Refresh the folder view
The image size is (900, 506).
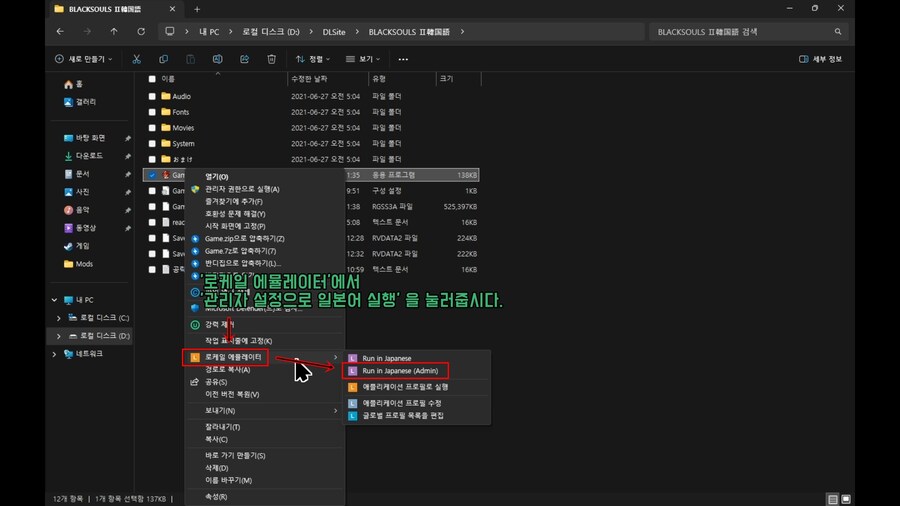[141, 32]
